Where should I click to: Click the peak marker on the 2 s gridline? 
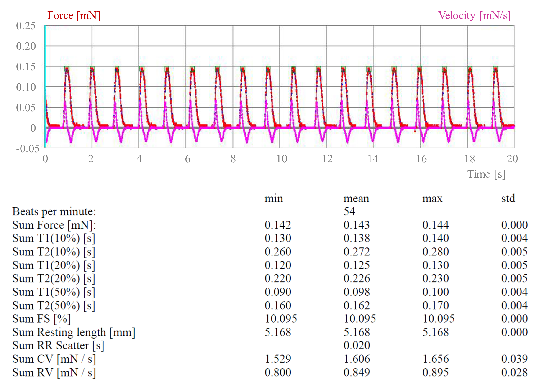[x=92, y=69]
